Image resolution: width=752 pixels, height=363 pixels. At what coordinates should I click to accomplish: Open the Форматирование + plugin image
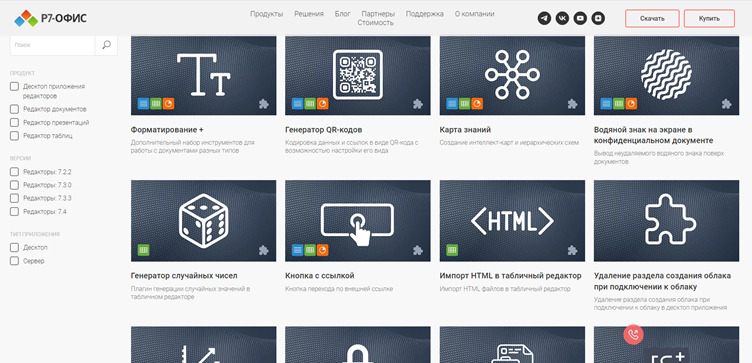(203, 75)
